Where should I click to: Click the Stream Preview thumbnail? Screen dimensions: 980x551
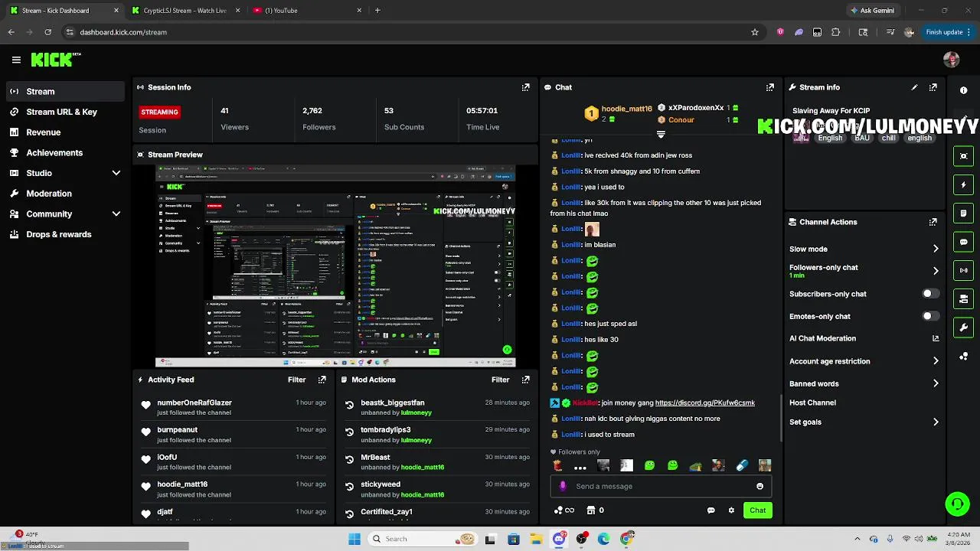click(x=335, y=266)
